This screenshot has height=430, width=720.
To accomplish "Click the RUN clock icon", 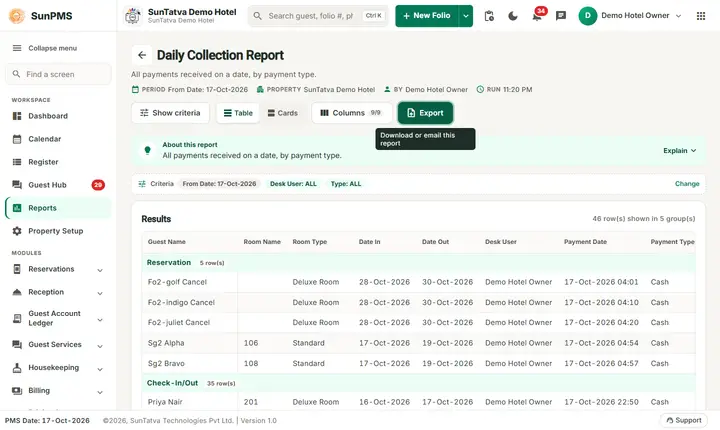I will (x=480, y=90).
